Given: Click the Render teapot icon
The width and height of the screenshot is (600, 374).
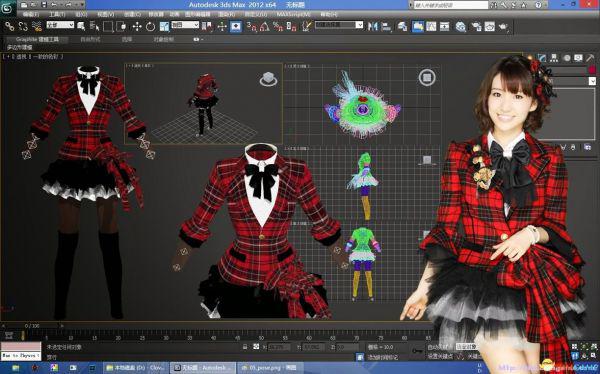Looking at the screenshot, I should 503,26.
